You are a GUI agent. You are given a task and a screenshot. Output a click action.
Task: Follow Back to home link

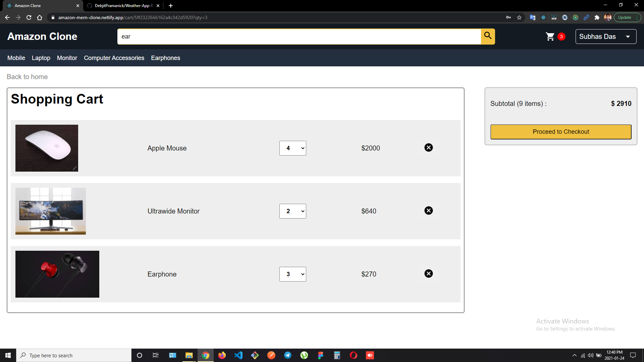pyautogui.click(x=27, y=77)
